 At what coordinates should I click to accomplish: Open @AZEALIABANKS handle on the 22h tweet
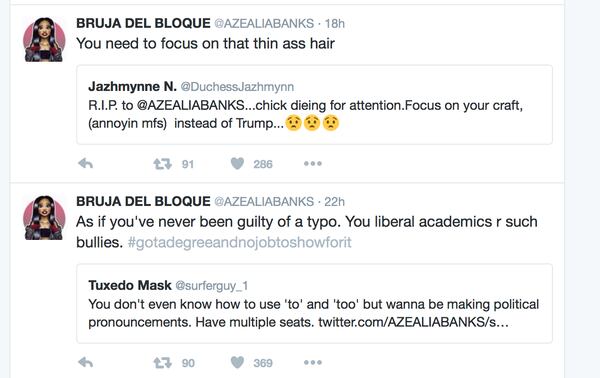pyautogui.click(x=264, y=202)
